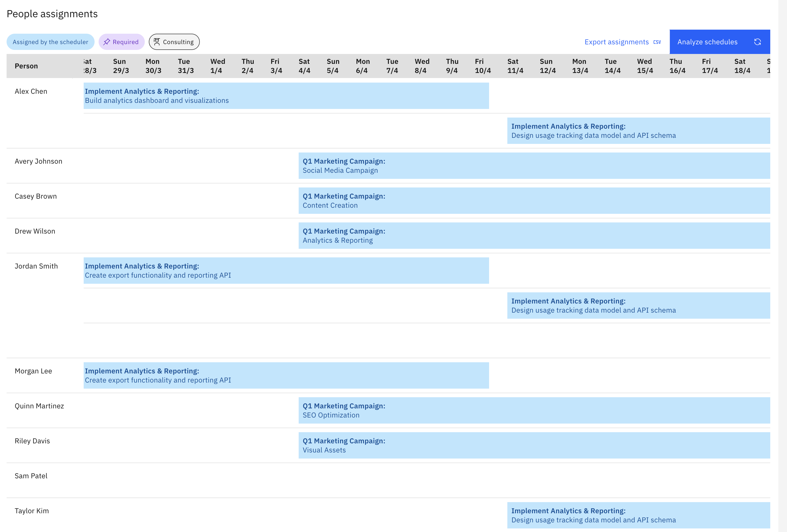Click the Thu 16/4 date header

pos(677,66)
